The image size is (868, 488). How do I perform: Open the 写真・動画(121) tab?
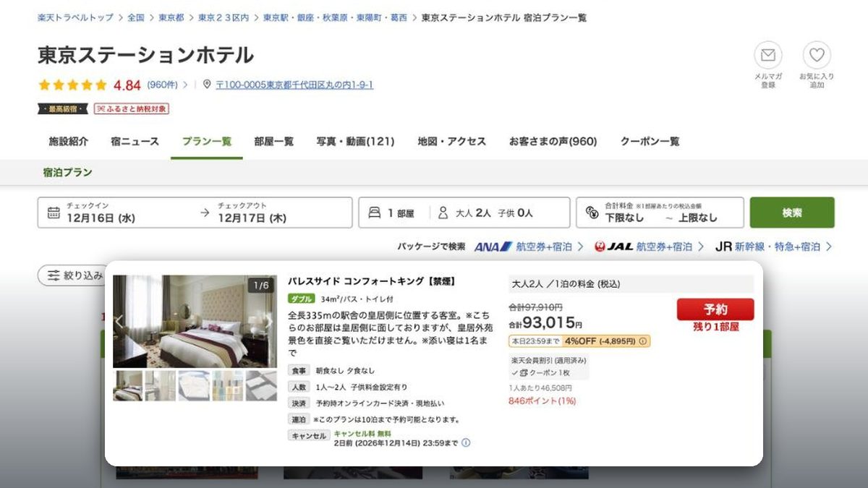click(x=355, y=141)
